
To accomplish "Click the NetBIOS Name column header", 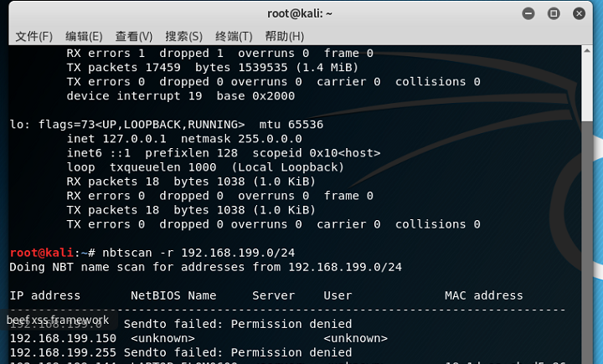I will (x=173, y=295).
